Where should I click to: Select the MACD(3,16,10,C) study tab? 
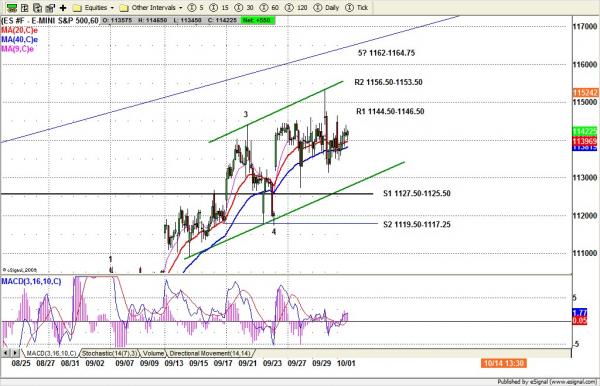[51, 353]
